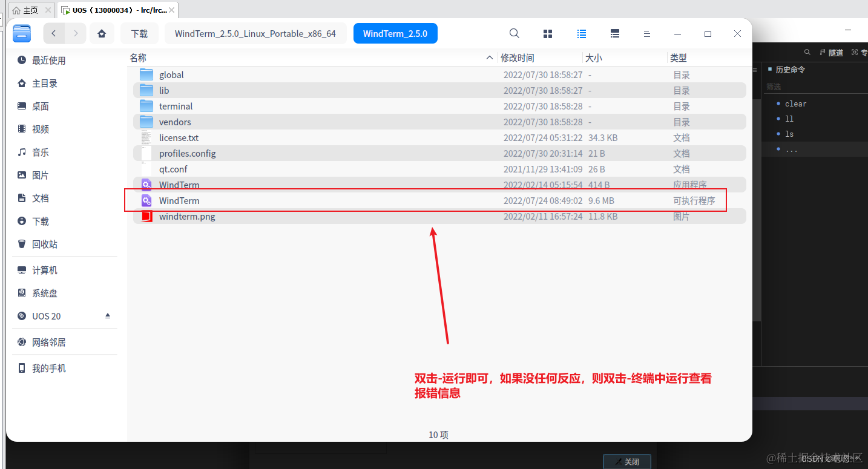The image size is (868, 469).
Task: Click the terminal folder icon
Action: [146, 106]
